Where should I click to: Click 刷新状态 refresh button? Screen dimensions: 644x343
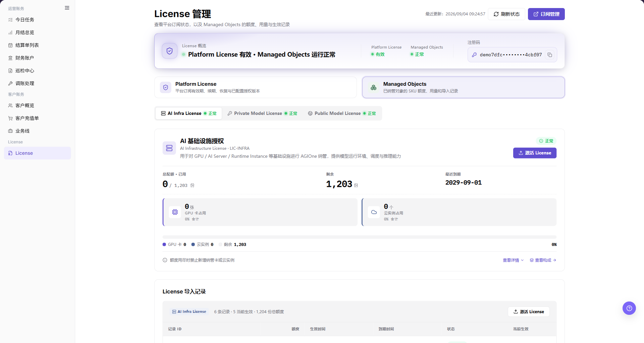pyautogui.click(x=506, y=14)
